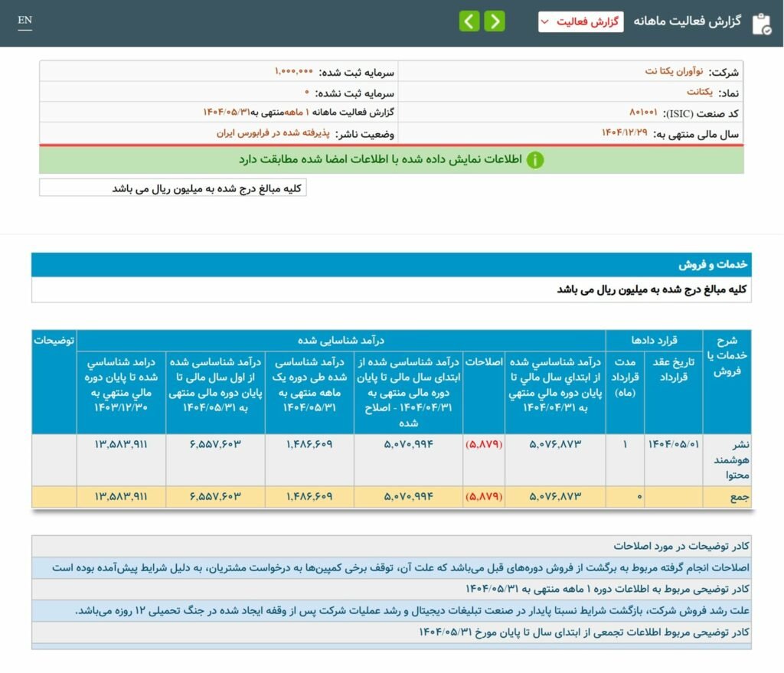Click the جمع total row label
This screenshot has height=673, width=784.
(x=739, y=497)
